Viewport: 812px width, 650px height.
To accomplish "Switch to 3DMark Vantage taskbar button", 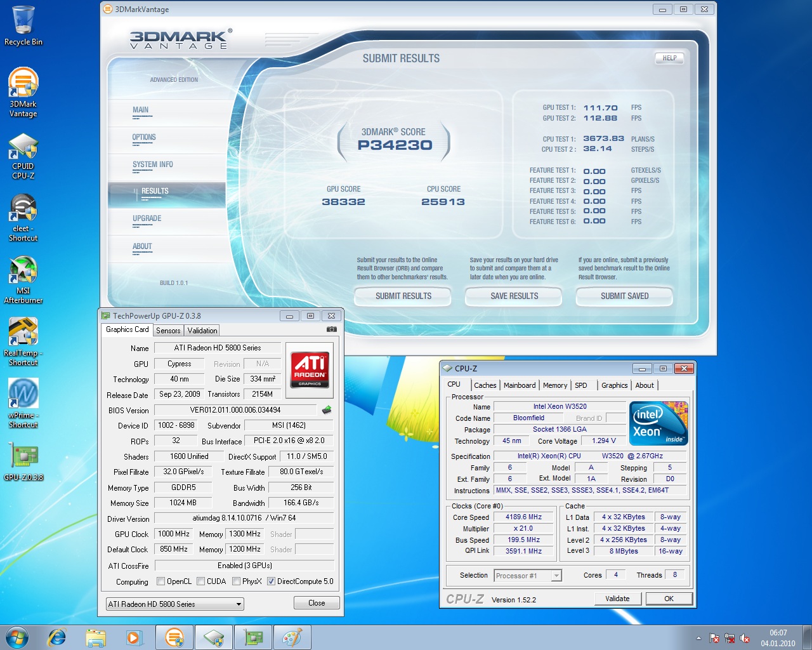I will tap(174, 637).
